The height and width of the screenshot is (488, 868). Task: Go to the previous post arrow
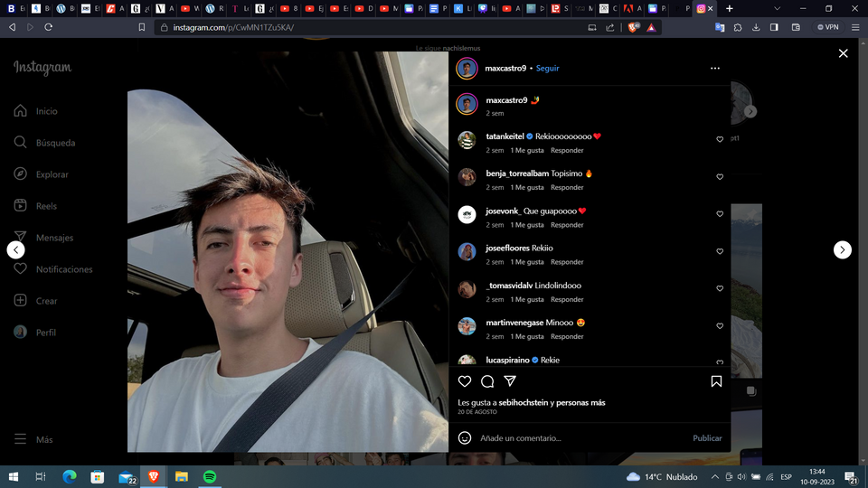click(16, 249)
